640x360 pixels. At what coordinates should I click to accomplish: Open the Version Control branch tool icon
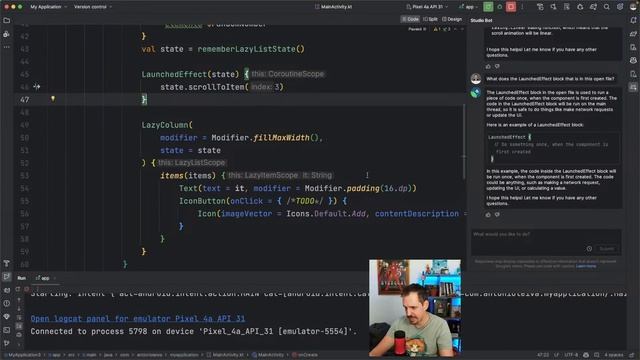tap(7, 343)
